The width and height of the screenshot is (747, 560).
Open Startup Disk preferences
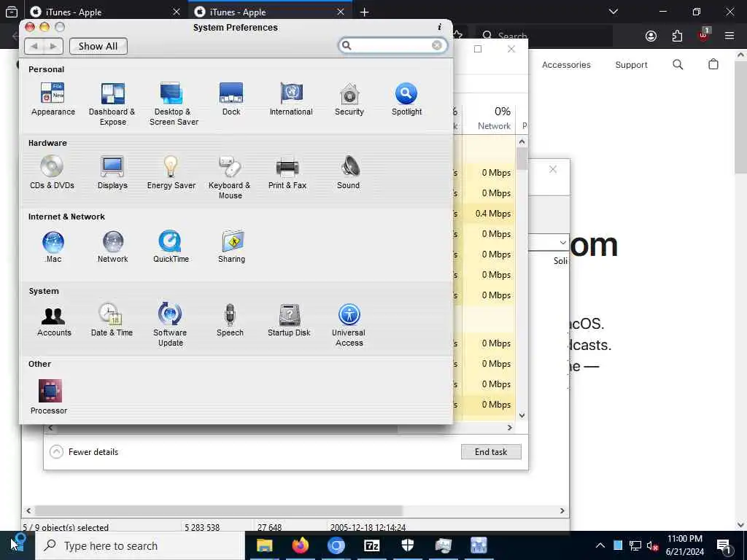click(x=289, y=320)
